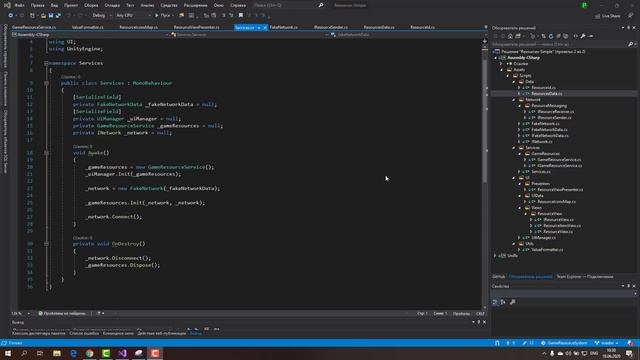Viewport: 640px width, 360px height.
Task: Click the Save All toolbar icon
Action: coord(58,16)
